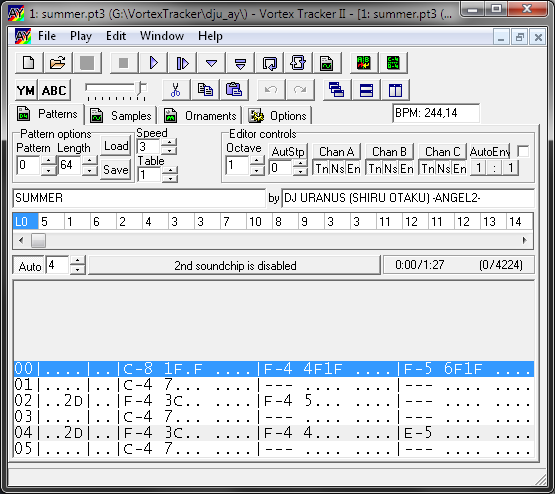This screenshot has height=494, width=555.
Task: Click the BPM: 244,14 field
Action: click(436, 113)
